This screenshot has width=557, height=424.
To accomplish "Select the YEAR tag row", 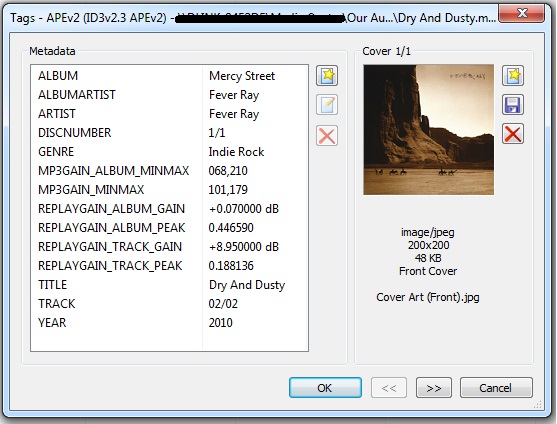I will [169, 323].
